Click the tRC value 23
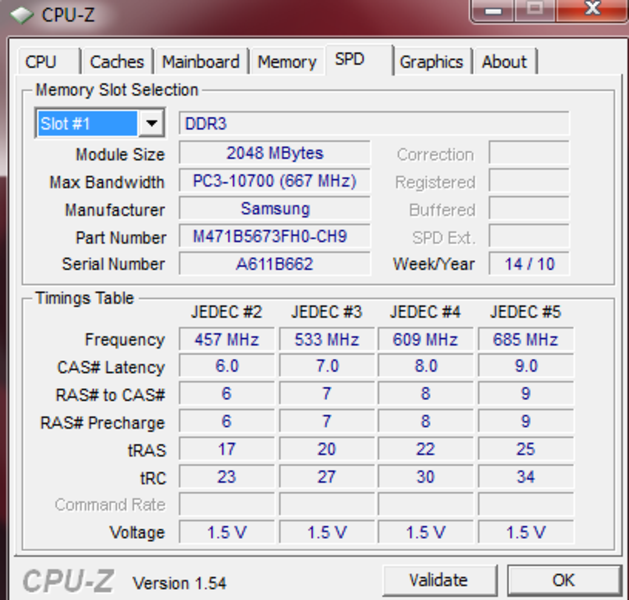This screenshot has height=600, width=629. tap(227, 477)
